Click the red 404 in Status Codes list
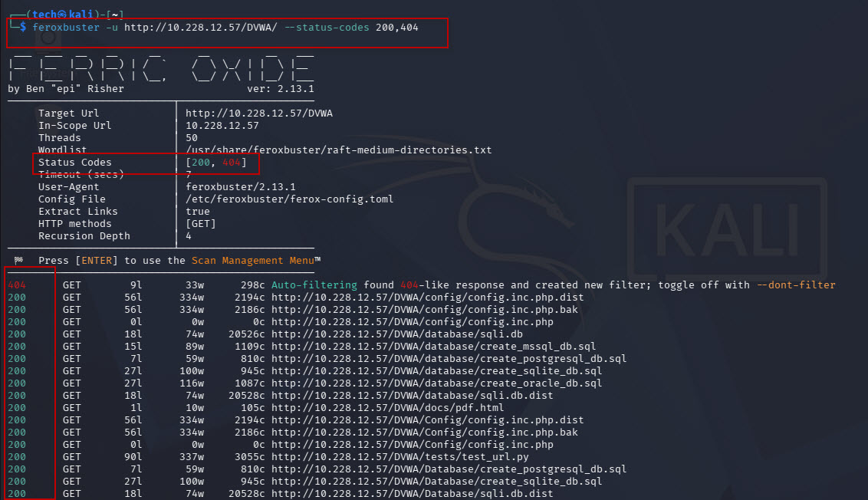Image resolution: width=868 pixels, height=500 pixels. click(232, 163)
